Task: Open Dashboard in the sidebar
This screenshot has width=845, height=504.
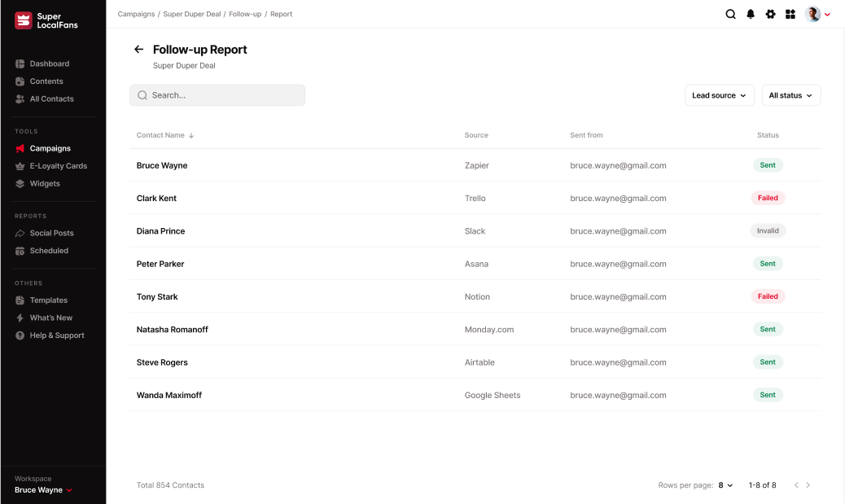Action: pos(49,64)
